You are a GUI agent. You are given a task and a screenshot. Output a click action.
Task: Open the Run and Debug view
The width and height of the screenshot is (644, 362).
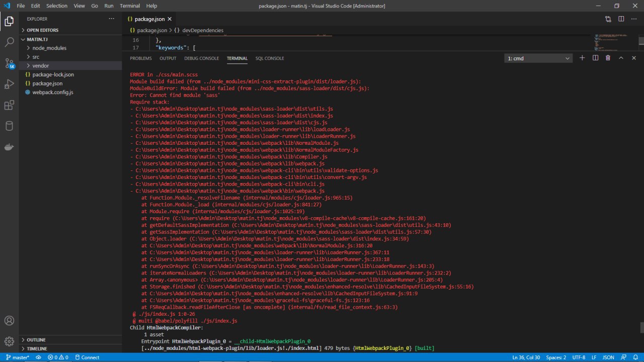[9, 84]
